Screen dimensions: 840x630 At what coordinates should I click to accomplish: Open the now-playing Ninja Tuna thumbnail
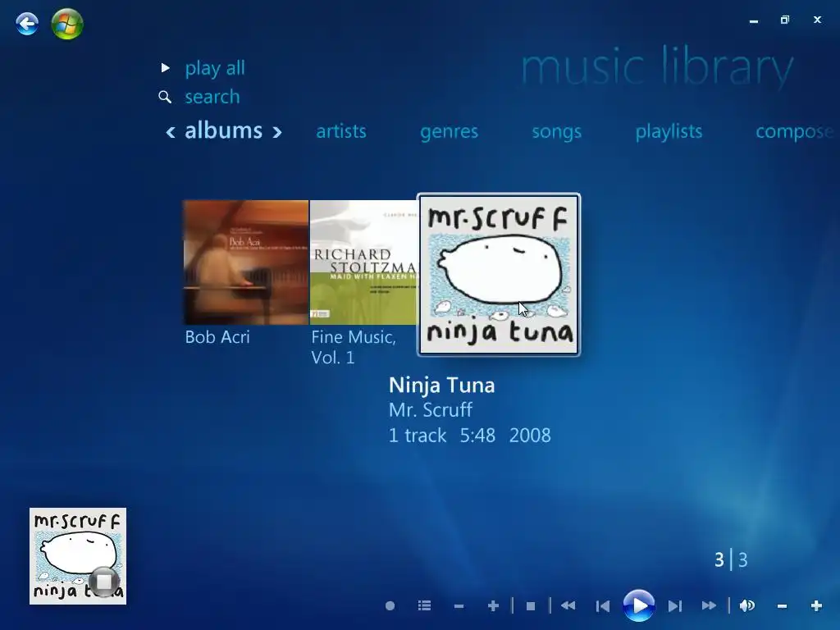pos(78,556)
